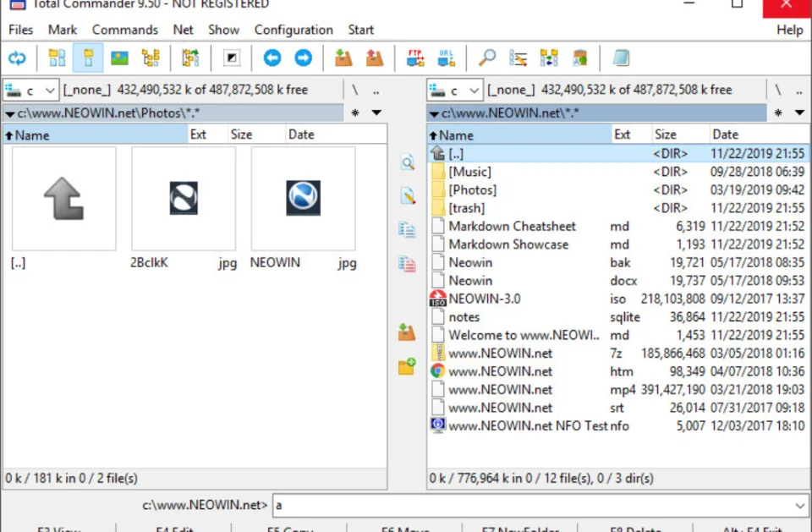
Task: Click the New folder icon in middle bar
Action: (x=407, y=365)
